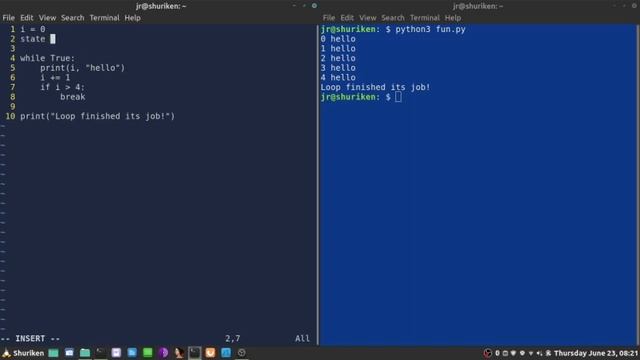The height and width of the screenshot is (360, 640).
Task: Place cursor on line 'i = 0'
Action: click(x=33, y=29)
